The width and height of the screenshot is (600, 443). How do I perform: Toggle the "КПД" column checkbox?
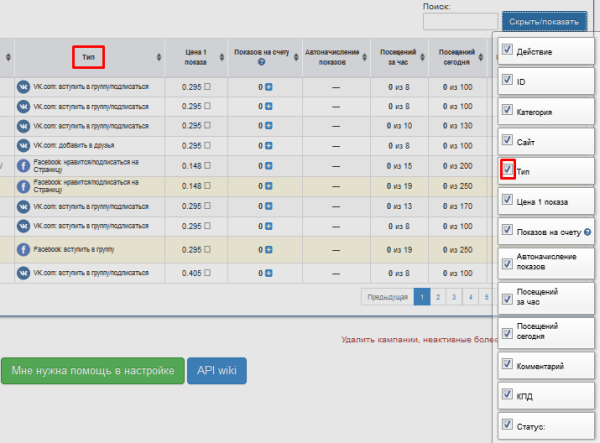pos(508,396)
